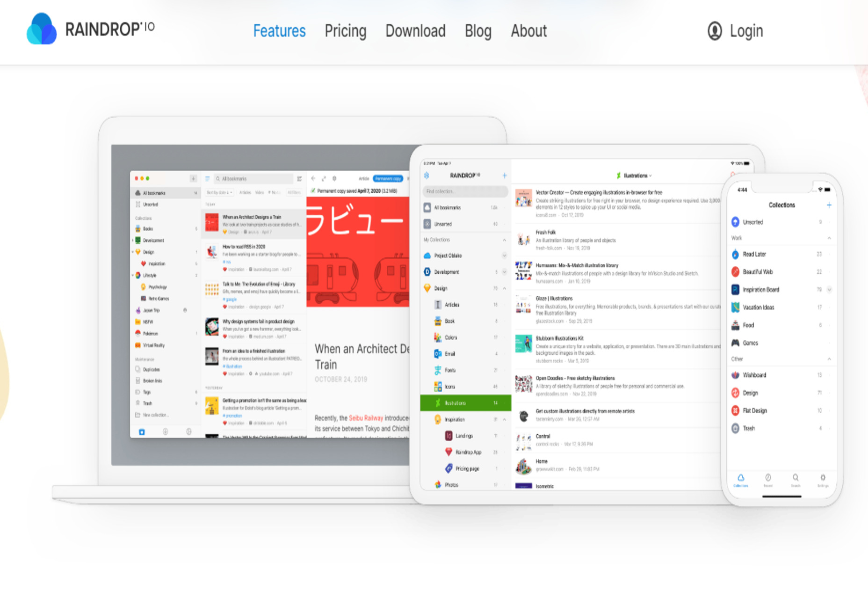The height and width of the screenshot is (599, 868).
Task: Open the Blog link in header
Action: 477,31
